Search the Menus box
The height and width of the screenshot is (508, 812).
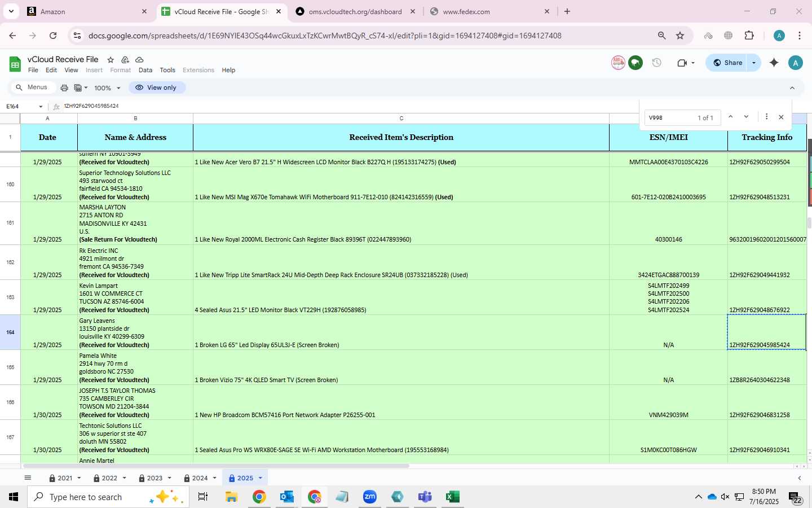(33, 87)
